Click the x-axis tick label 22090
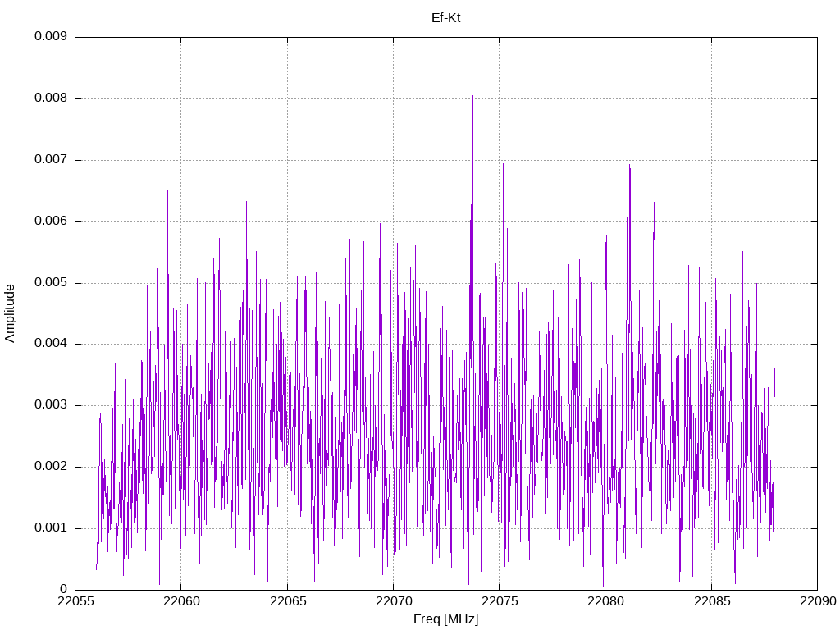 click(818, 601)
